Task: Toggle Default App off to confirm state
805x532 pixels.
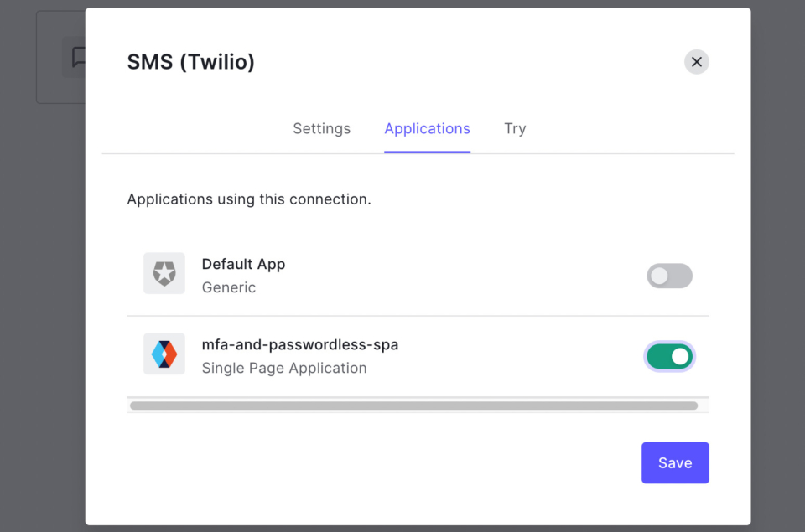Action: click(x=669, y=276)
